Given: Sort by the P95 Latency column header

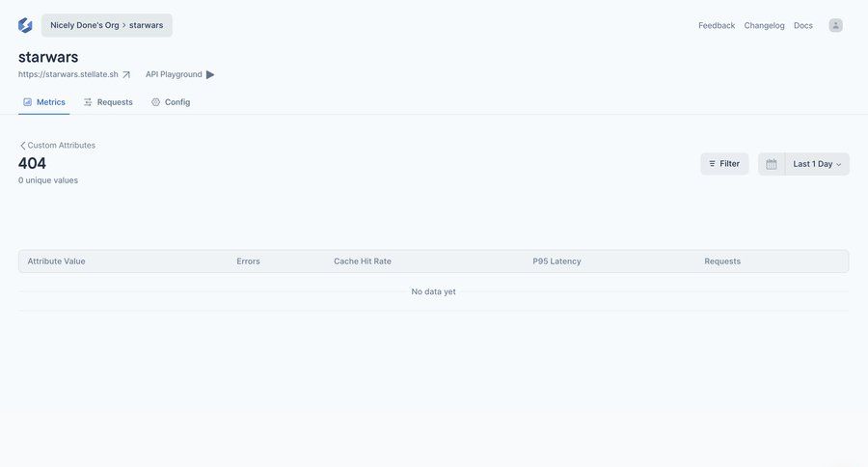Looking at the screenshot, I should click(x=556, y=261).
